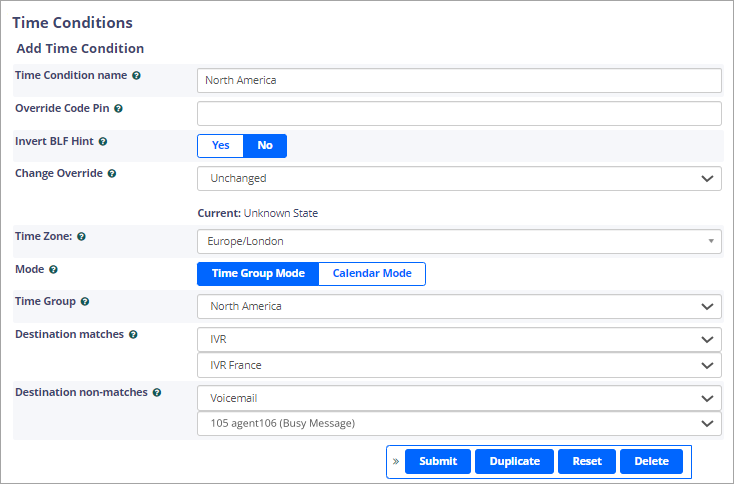The image size is (734, 484).
Task: Show help for Destination non-matches
Action: pyautogui.click(x=157, y=393)
